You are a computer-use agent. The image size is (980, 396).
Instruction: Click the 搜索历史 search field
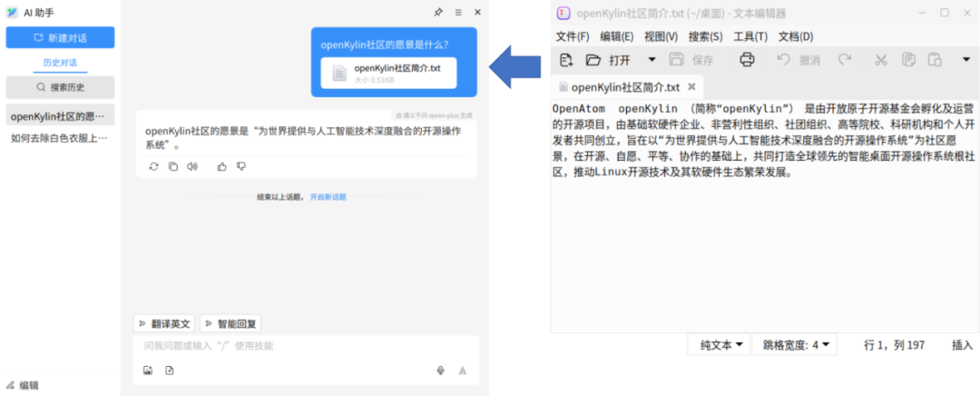coord(60,87)
